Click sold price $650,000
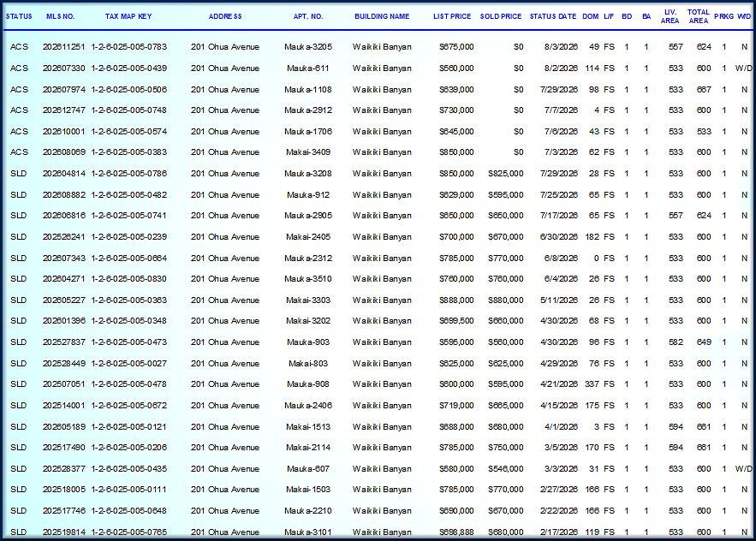Screen dimensions: 756x541 505,215
